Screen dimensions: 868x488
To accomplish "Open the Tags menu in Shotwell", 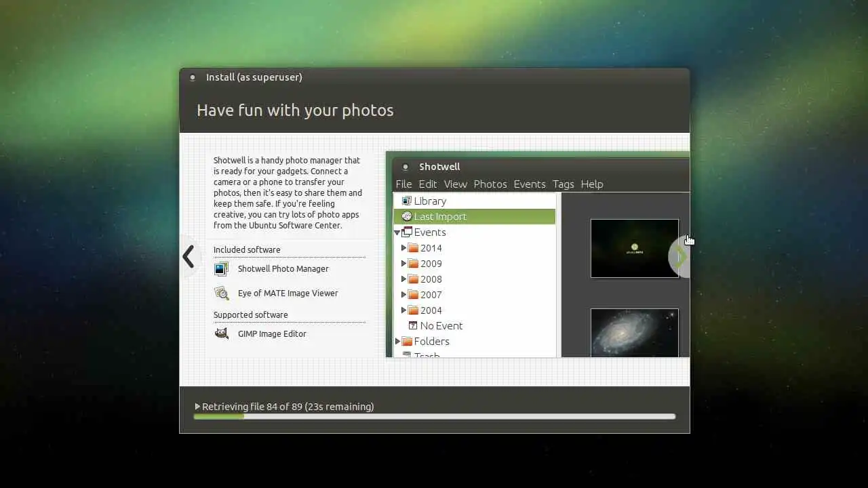I will [564, 184].
